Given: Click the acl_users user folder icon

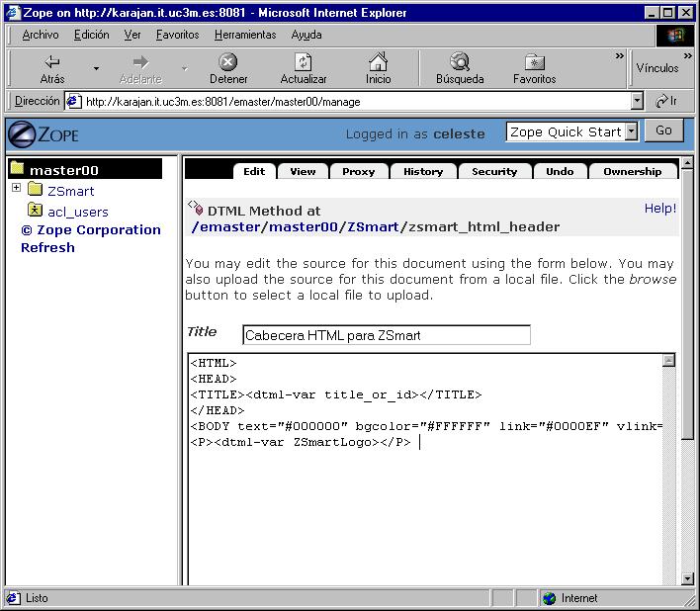Looking at the screenshot, I should point(35,210).
